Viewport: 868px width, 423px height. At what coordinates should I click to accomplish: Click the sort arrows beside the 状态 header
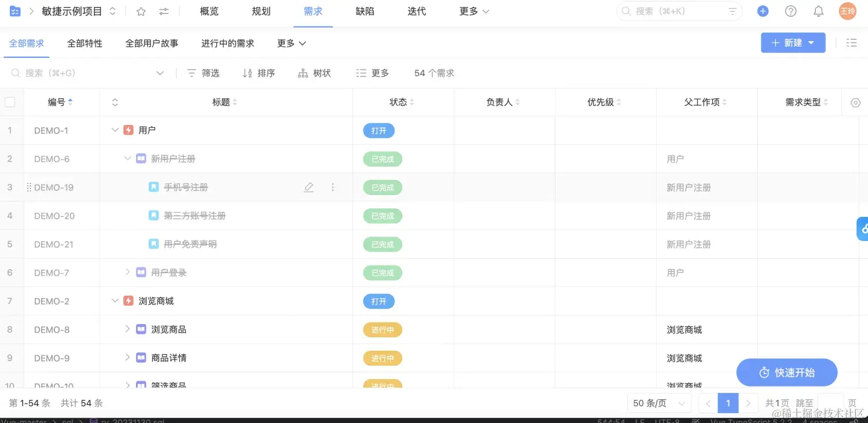pyautogui.click(x=412, y=102)
